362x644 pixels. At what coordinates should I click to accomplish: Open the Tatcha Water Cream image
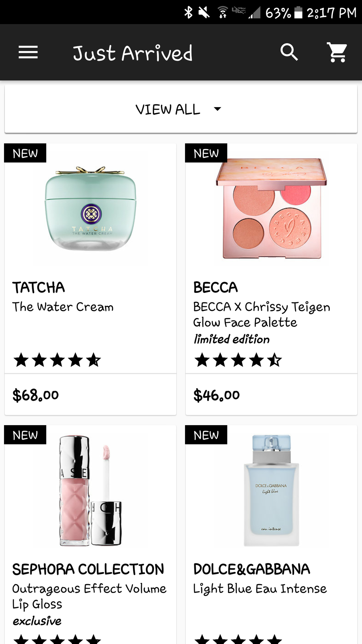[90, 208]
